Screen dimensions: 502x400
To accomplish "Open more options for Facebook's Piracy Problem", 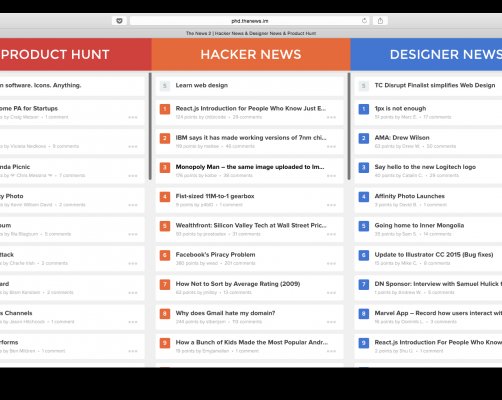I will [x=331, y=263].
